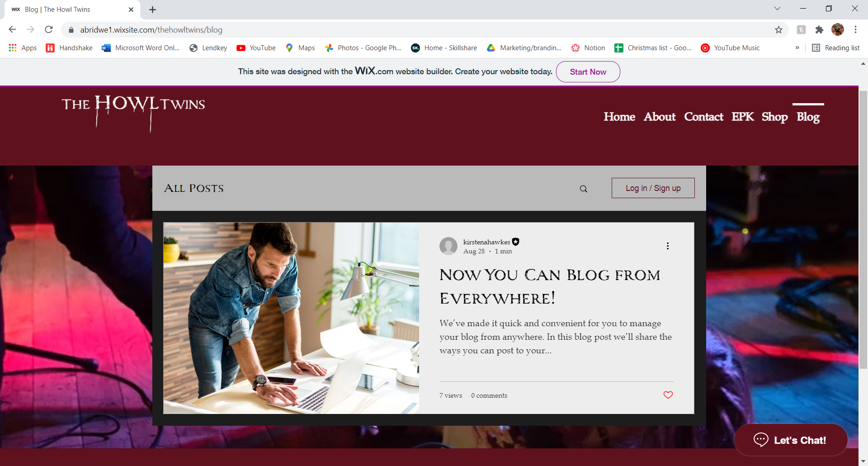Click the author avatar placeholder on the post
This screenshot has height=466, width=868.
point(448,246)
